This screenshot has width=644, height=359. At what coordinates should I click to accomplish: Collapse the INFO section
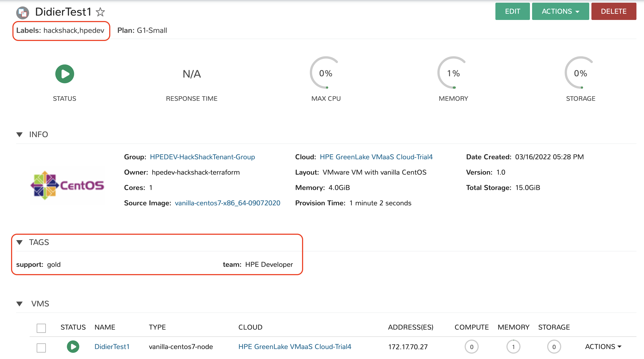coord(19,134)
